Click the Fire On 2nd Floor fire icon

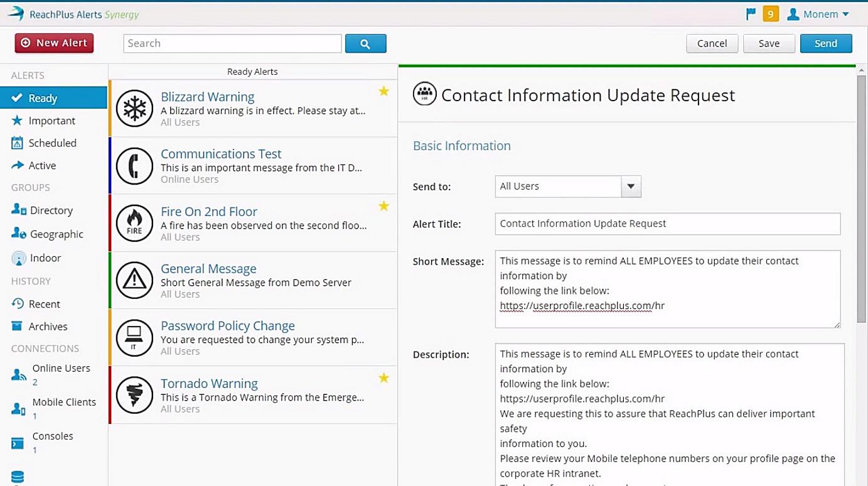point(134,222)
